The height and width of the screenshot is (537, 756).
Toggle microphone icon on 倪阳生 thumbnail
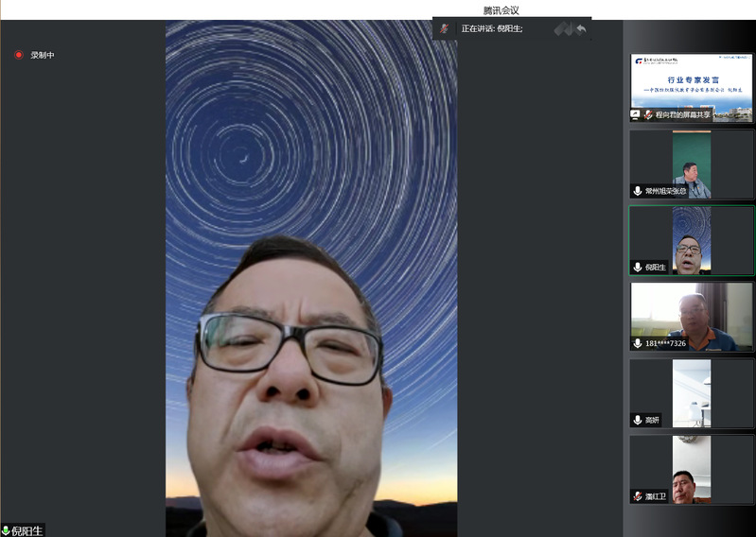pos(638,268)
